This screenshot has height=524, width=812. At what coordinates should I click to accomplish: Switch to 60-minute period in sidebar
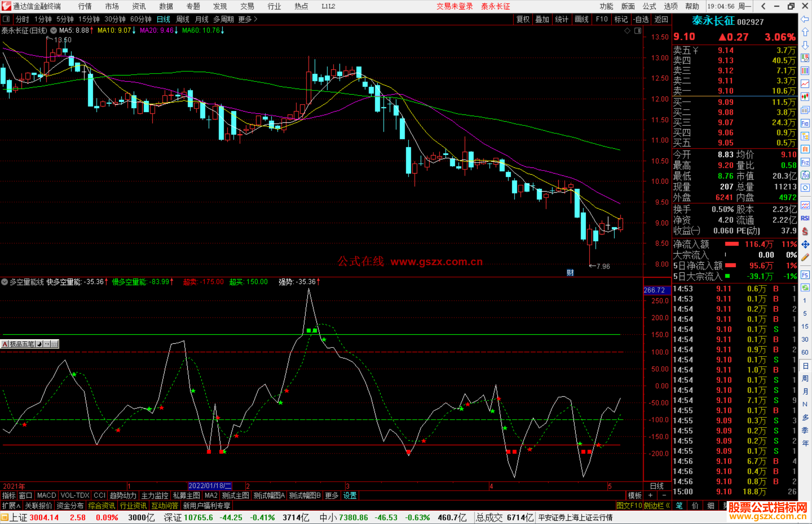804,352
